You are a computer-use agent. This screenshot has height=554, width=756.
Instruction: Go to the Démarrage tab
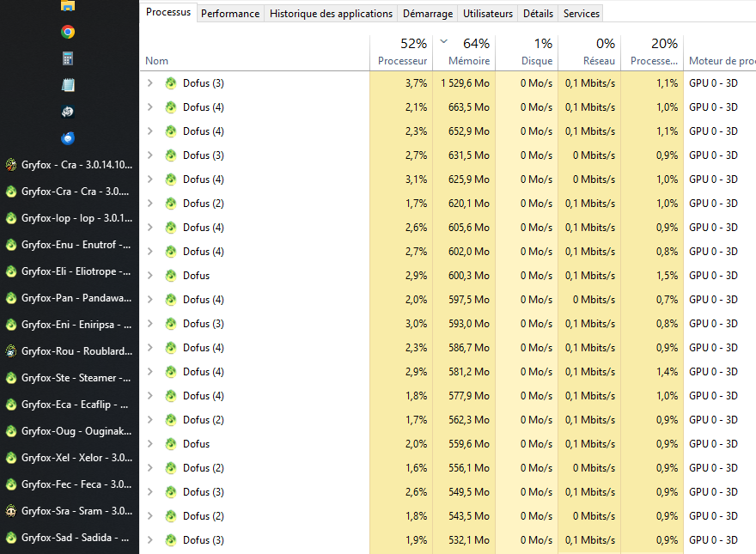coord(428,14)
